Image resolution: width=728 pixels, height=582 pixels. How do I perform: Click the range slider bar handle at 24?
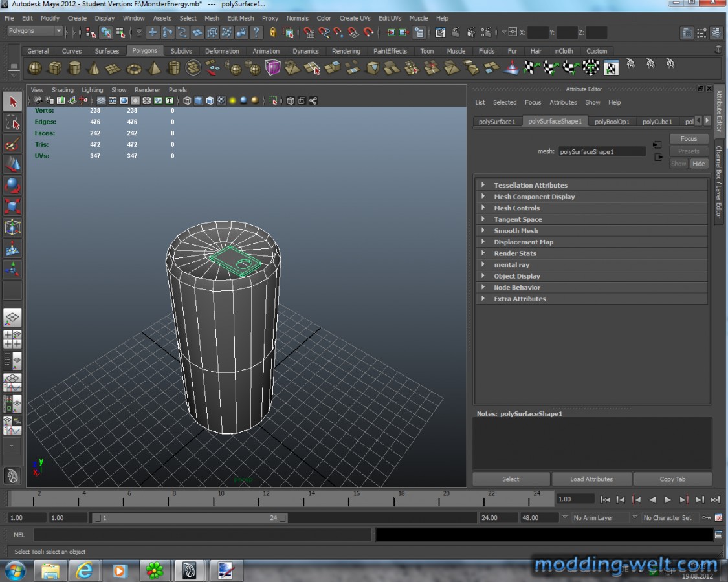[282, 518]
